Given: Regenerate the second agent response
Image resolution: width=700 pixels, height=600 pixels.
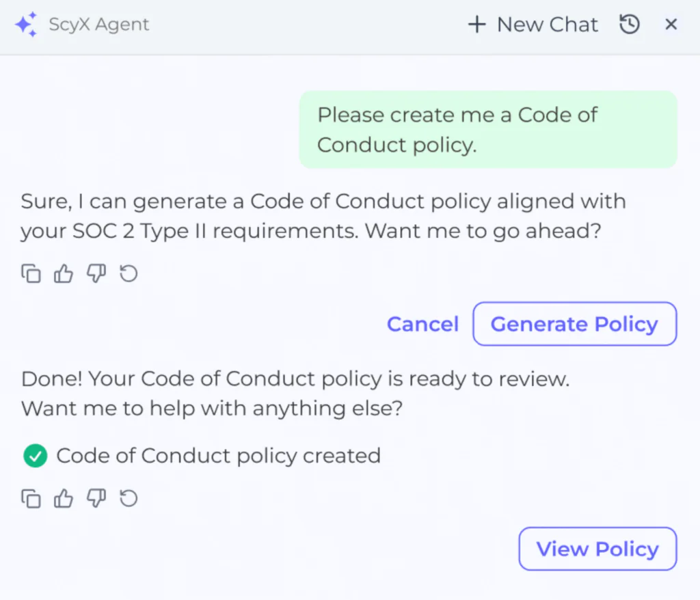Looking at the screenshot, I should [129, 498].
